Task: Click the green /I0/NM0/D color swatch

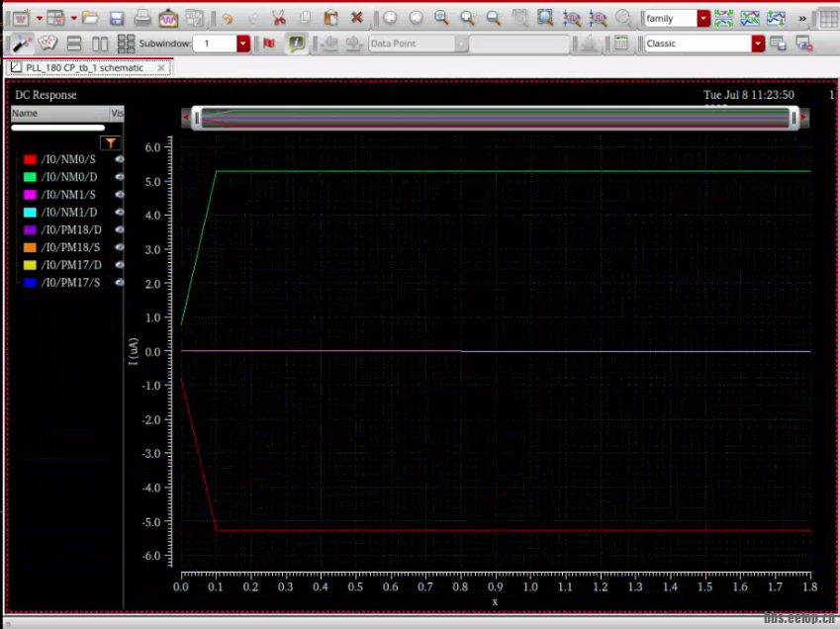Action: 30,177
